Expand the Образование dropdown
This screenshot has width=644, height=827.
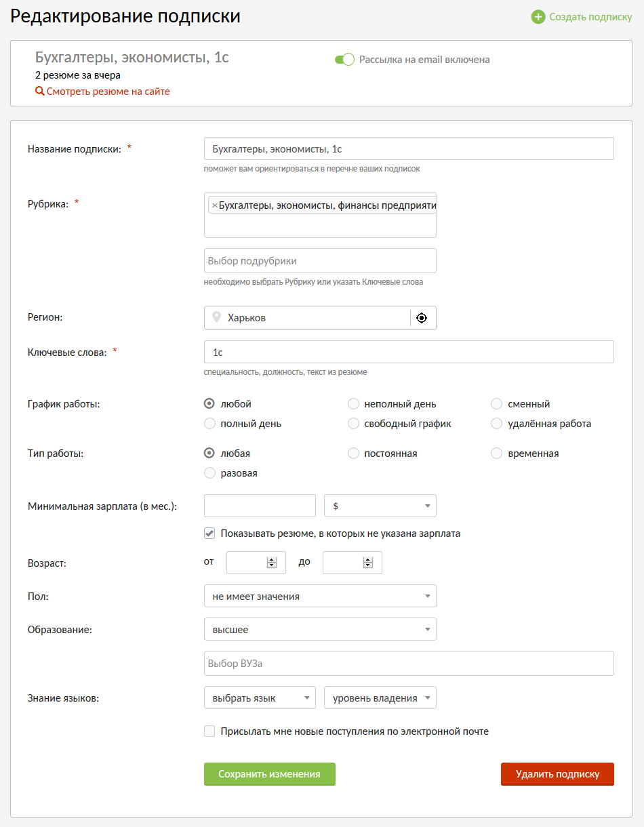coord(320,630)
